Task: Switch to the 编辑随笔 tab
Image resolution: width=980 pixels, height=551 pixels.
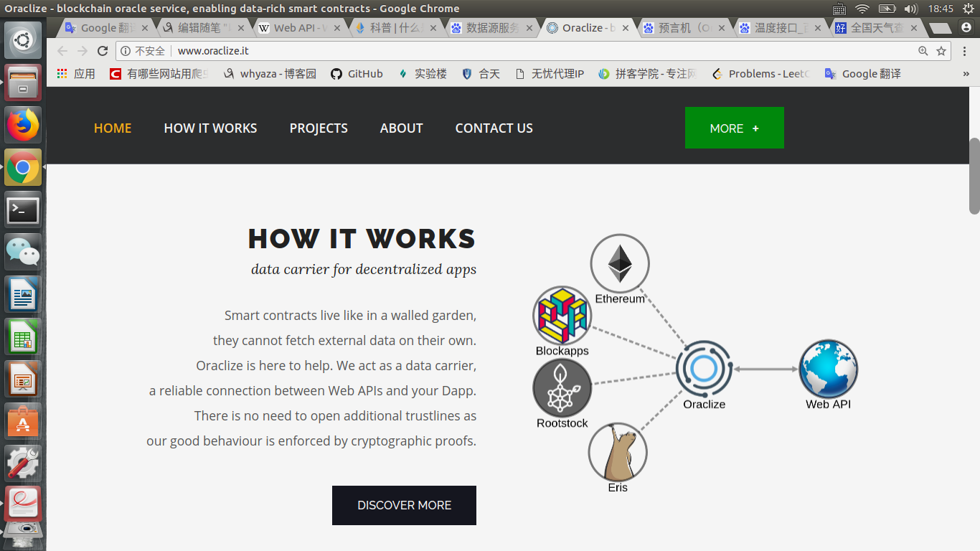Action: [204, 28]
